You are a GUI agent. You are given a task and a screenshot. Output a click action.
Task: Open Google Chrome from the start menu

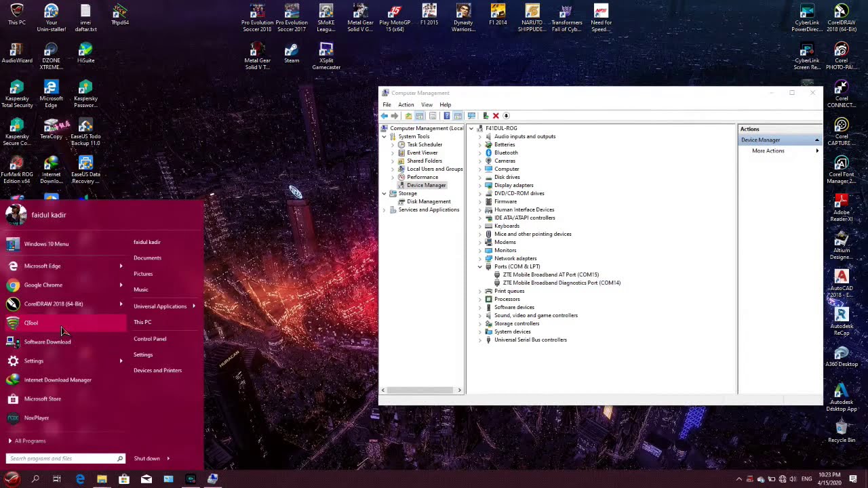pos(65,285)
